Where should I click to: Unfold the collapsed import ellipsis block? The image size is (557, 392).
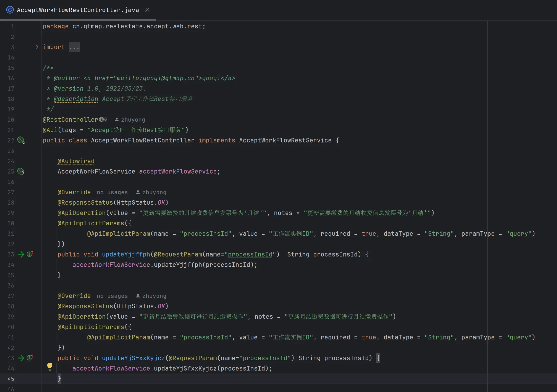click(74, 47)
